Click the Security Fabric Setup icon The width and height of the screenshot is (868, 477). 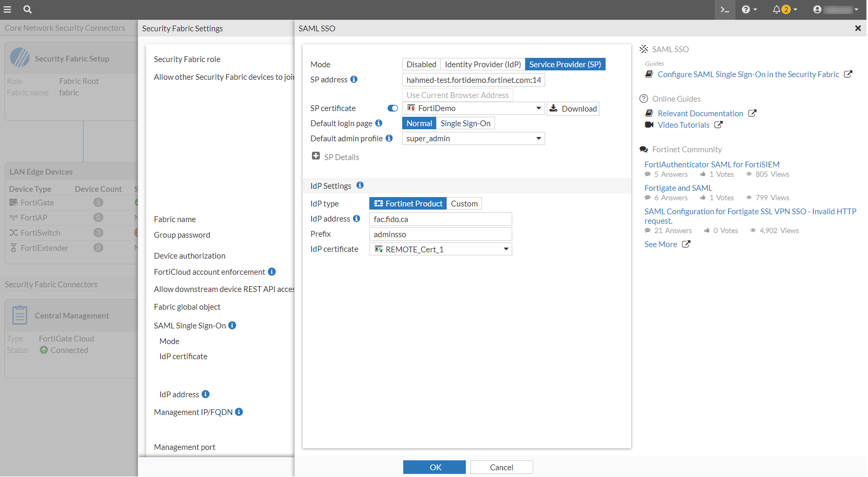click(x=20, y=58)
